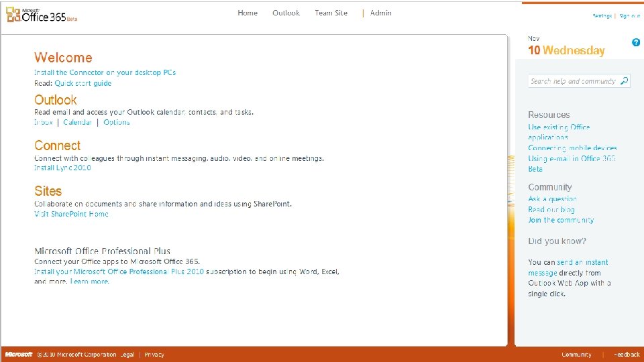Open the Privacy link in the footer
Viewport: 644px width, 362px height.
154,355
